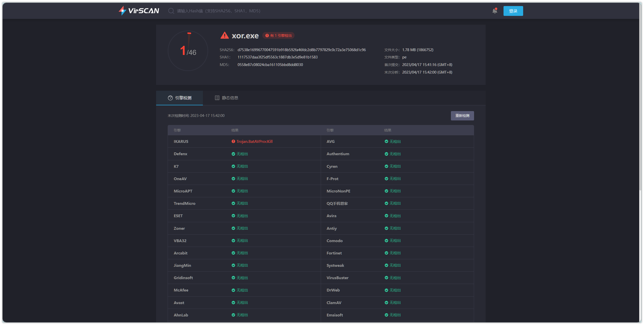The height and width of the screenshot is (325, 644).
Task: Click green check icon in Comodo row
Action: click(386, 241)
